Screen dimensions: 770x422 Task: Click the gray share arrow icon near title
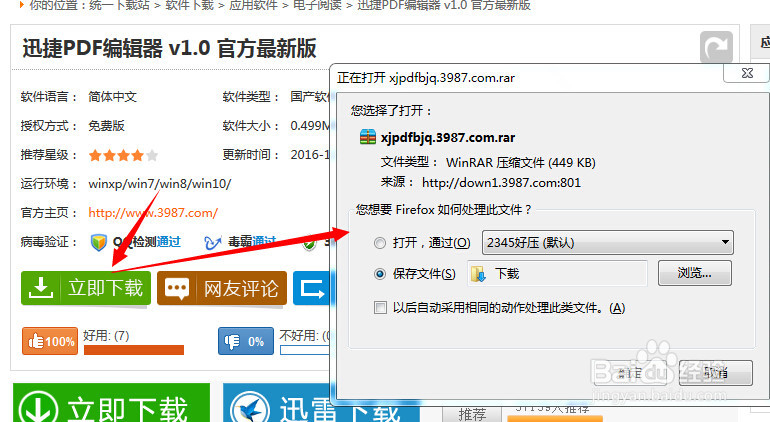(x=716, y=47)
